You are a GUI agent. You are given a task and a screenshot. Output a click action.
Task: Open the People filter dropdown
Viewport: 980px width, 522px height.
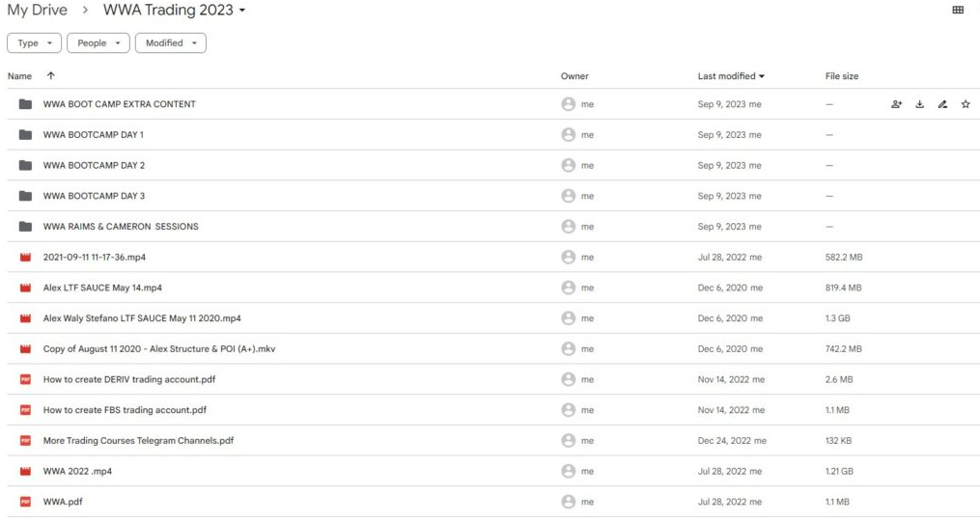click(x=98, y=43)
